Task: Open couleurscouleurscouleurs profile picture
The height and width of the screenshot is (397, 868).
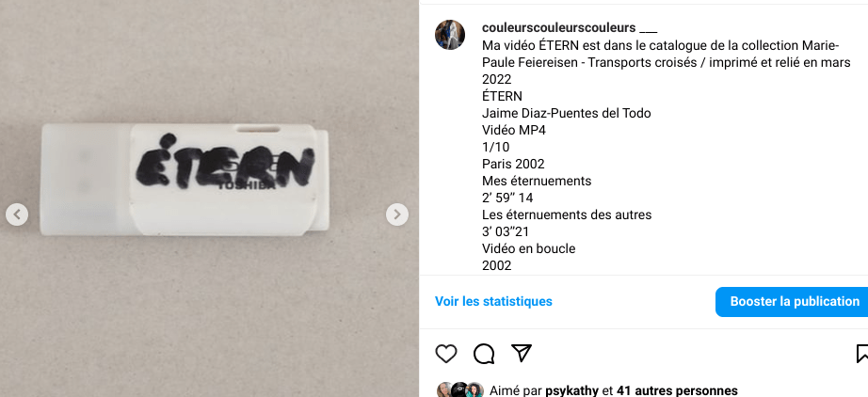Action: pyautogui.click(x=449, y=35)
